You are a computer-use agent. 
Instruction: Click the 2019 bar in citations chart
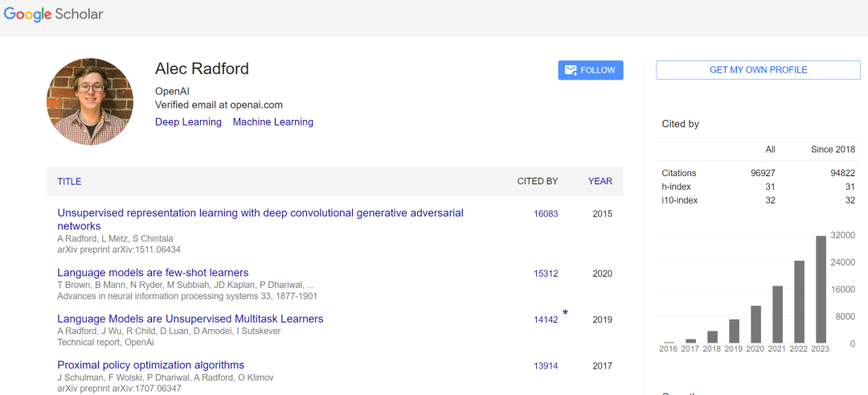tap(734, 331)
